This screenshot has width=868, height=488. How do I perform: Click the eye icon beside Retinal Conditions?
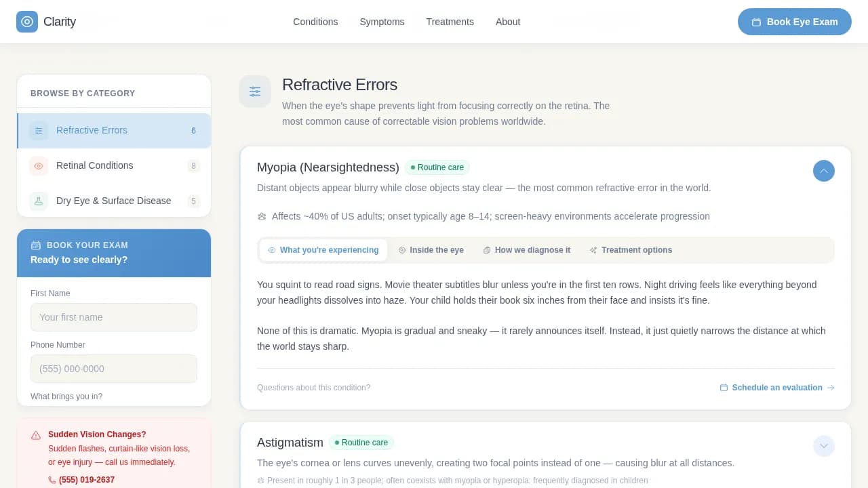click(39, 166)
